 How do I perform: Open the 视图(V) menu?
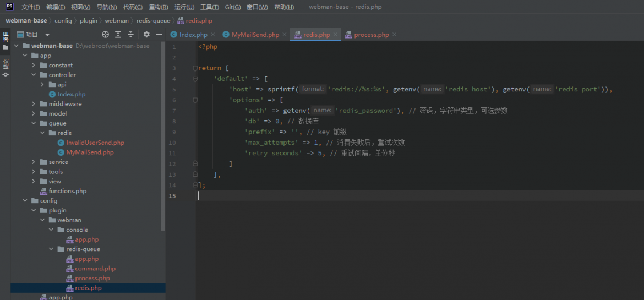click(80, 7)
